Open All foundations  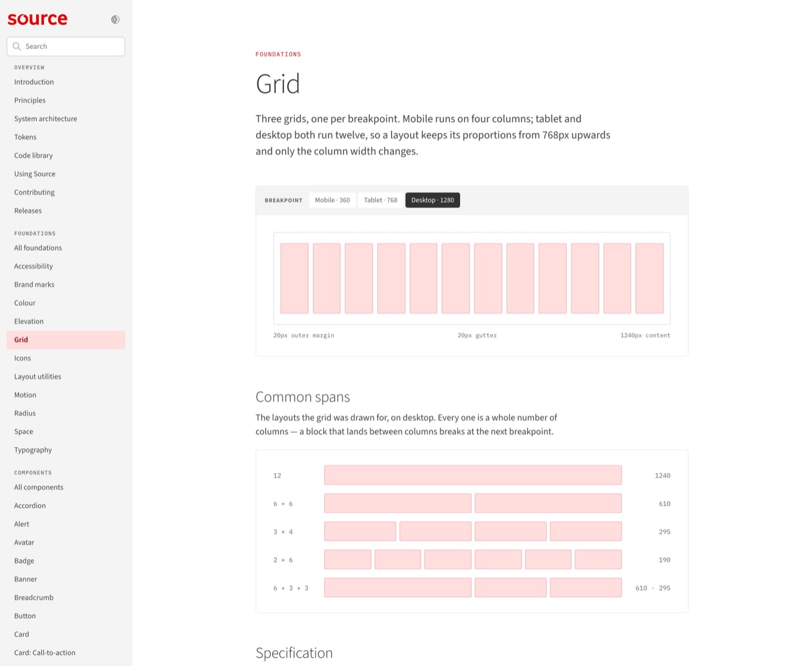click(x=66, y=248)
